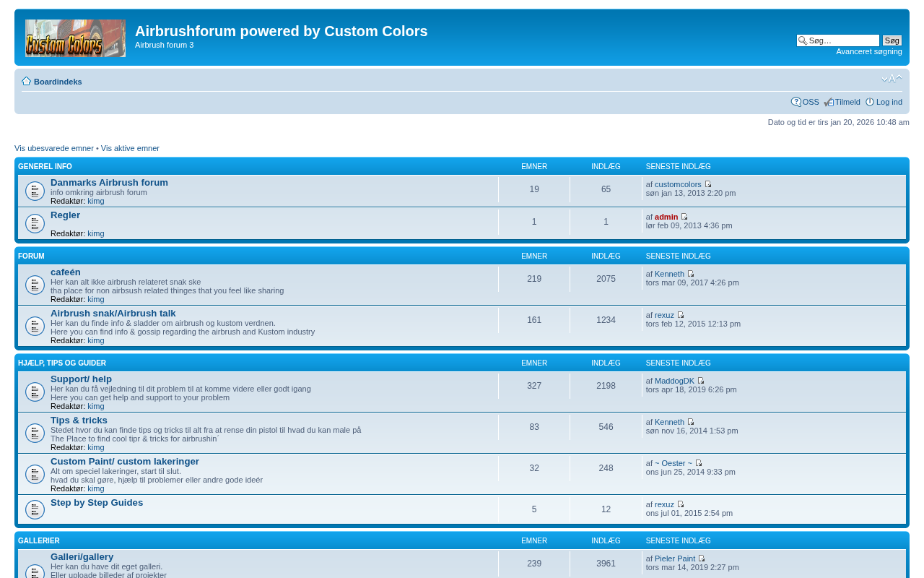Open ~ Oester ~ user profile
This screenshot has width=924, height=578.
(x=674, y=463)
